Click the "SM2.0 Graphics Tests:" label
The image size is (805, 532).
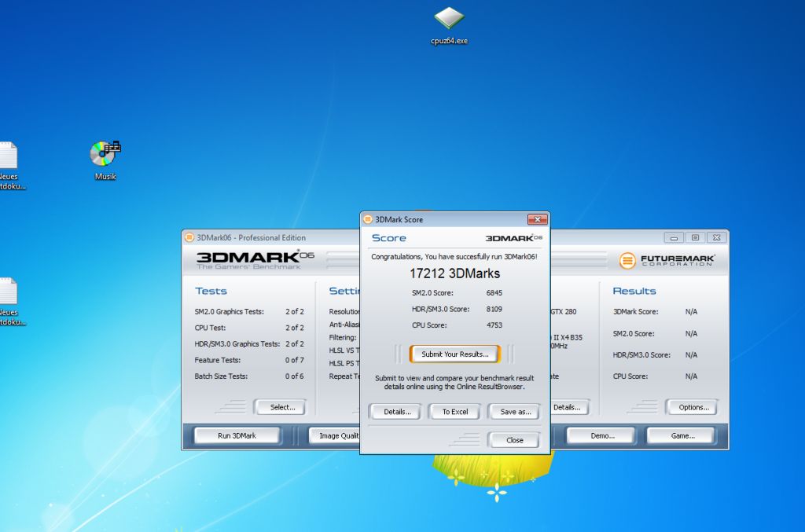[229, 311]
